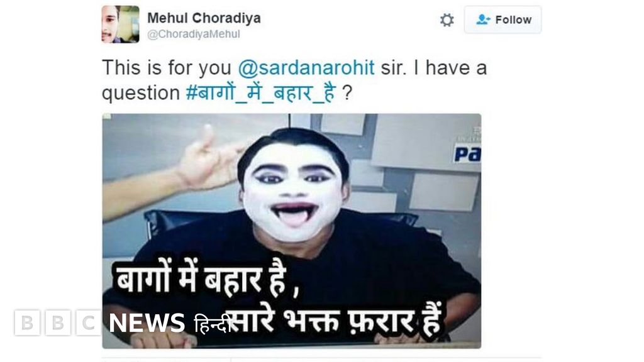Click the person-plus icon inside the Follow button
This screenshot has height=362, width=644.
[483, 19]
